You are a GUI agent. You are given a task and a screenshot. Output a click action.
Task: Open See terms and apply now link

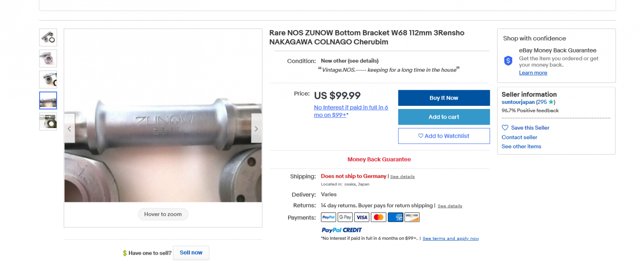[x=450, y=239]
